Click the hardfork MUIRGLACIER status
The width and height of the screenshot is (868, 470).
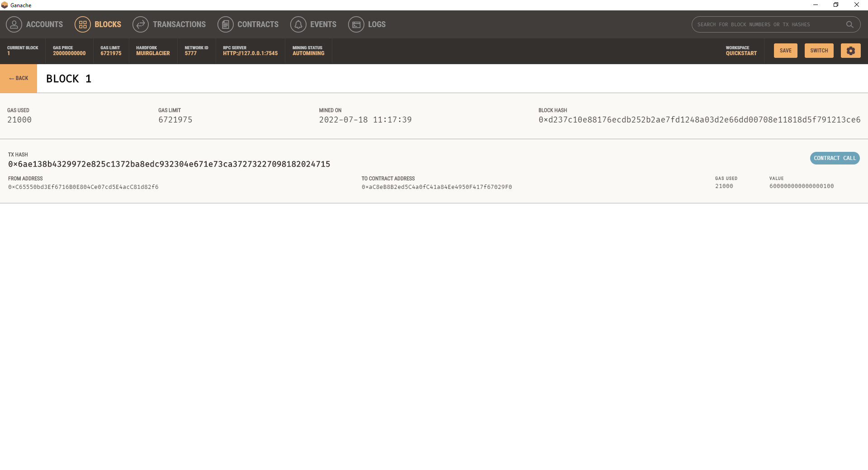(x=153, y=51)
